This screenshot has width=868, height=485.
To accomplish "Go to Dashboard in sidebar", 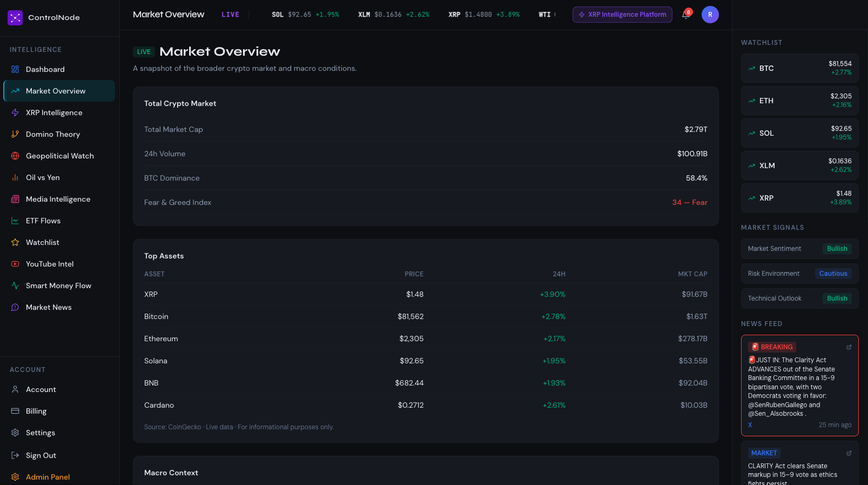I will click(59, 69).
